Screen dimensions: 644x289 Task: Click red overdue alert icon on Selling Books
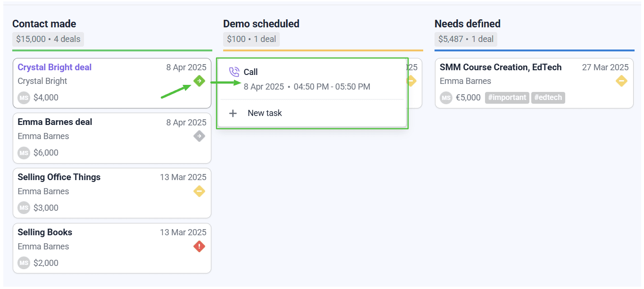[x=199, y=246]
